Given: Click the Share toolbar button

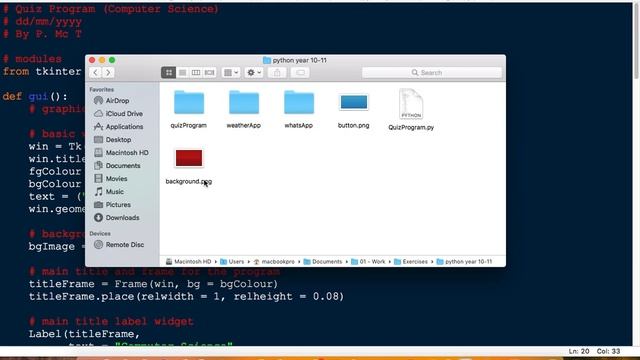Looking at the screenshot, I should pos(277,73).
